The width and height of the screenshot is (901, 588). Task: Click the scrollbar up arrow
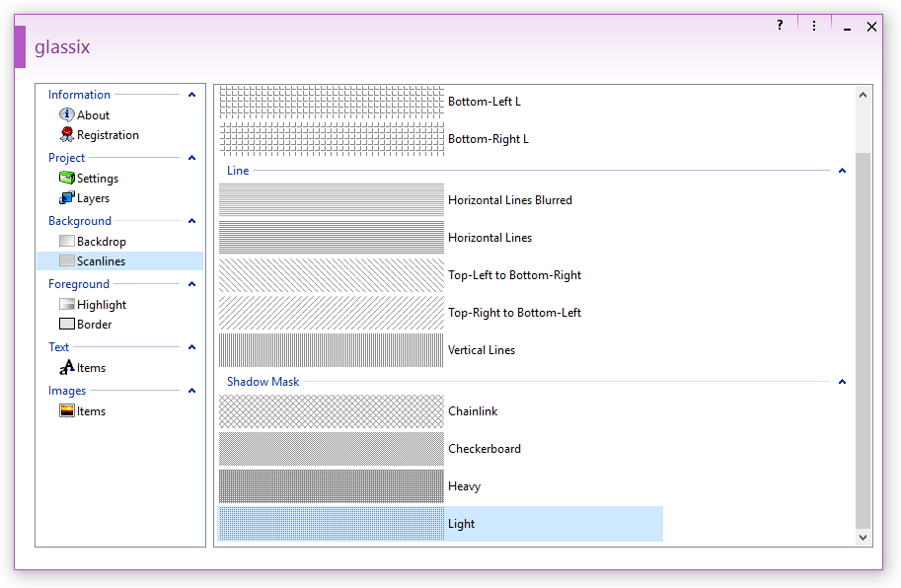tap(863, 96)
